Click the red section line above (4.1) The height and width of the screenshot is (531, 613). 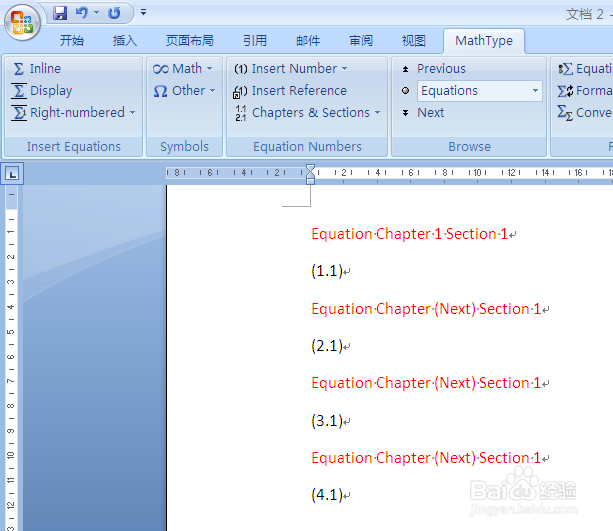(x=426, y=458)
